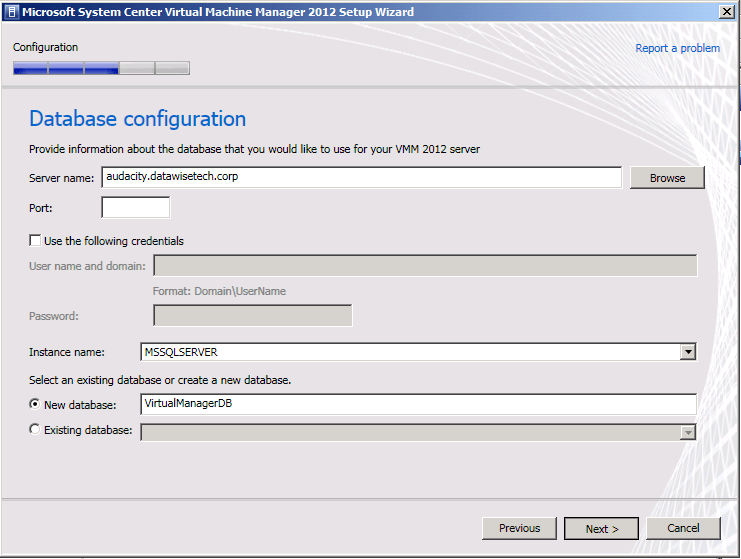Choose the Existing database radio option
Screen dimensions: 741x559
click(x=34, y=429)
